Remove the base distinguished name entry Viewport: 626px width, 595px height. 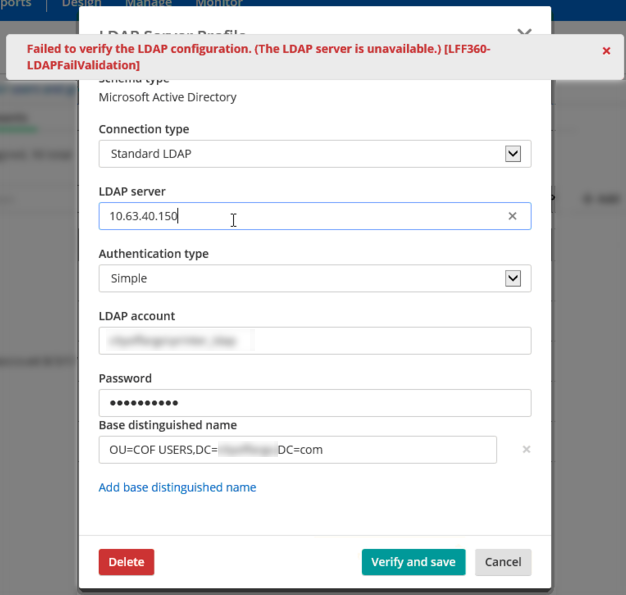click(526, 450)
